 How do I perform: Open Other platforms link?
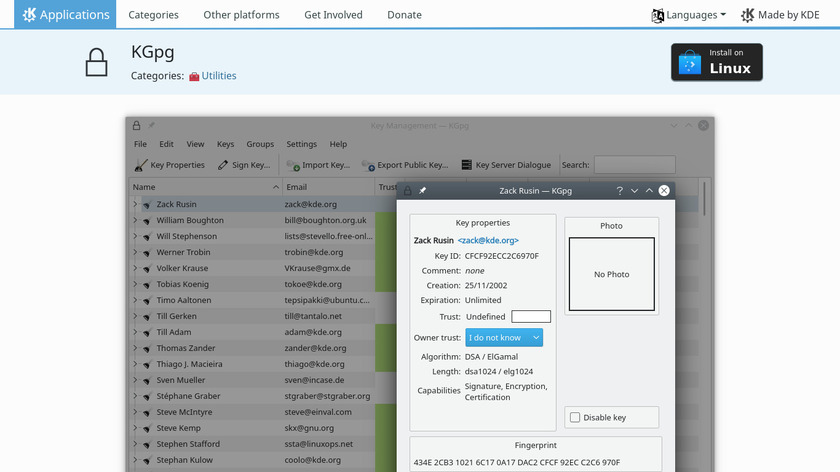coord(241,15)
